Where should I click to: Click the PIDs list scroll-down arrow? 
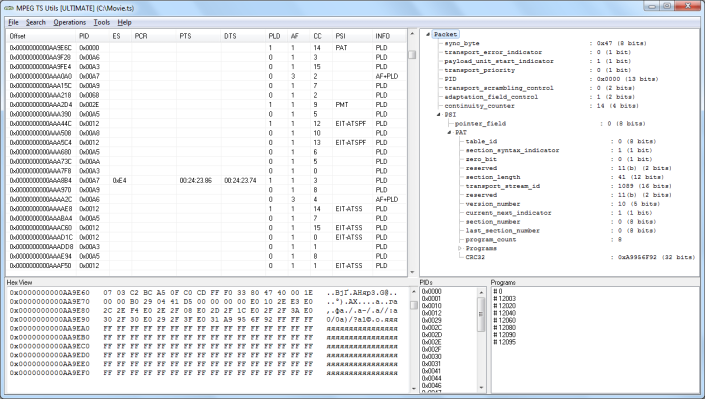click(x=482, y=388)
